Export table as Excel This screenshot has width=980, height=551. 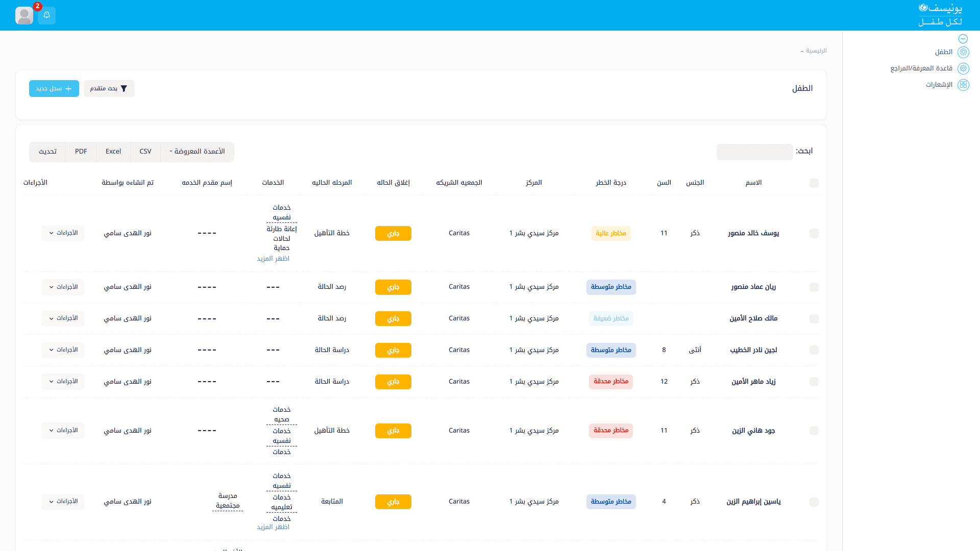(x=113, y=152)
